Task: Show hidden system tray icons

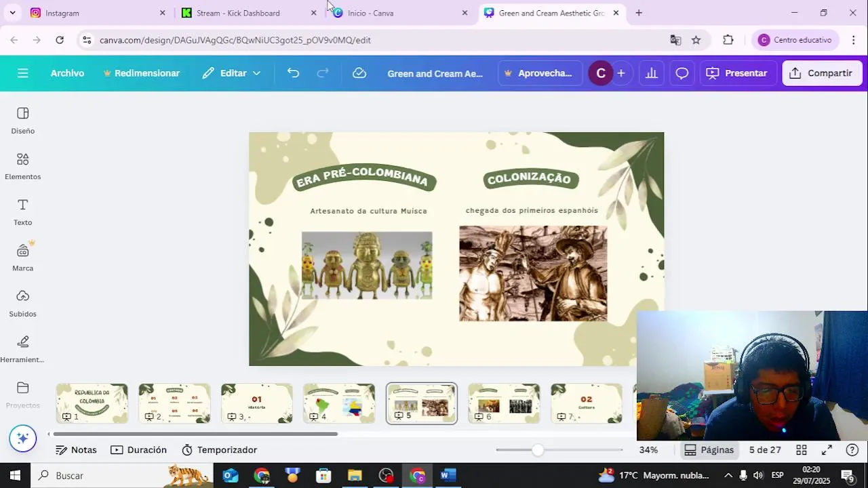Action: (728, 475)
